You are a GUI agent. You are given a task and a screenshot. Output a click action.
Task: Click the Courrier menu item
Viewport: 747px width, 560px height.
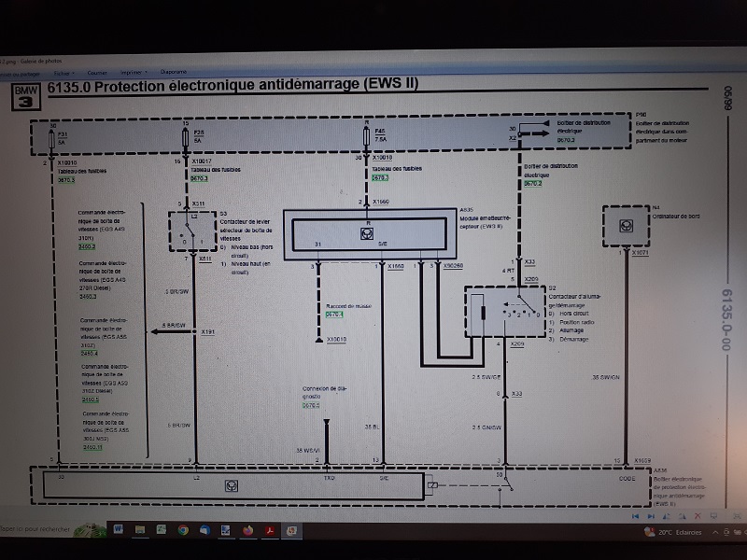tap(97, 73)
